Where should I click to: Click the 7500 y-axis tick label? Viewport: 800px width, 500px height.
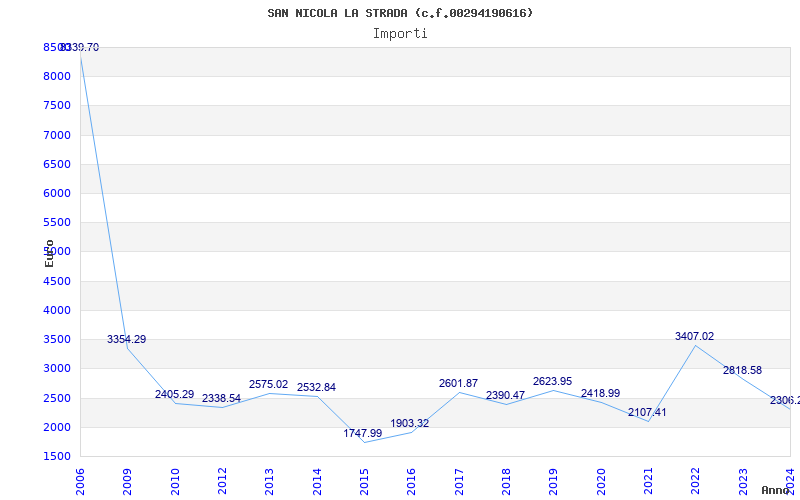57,106
